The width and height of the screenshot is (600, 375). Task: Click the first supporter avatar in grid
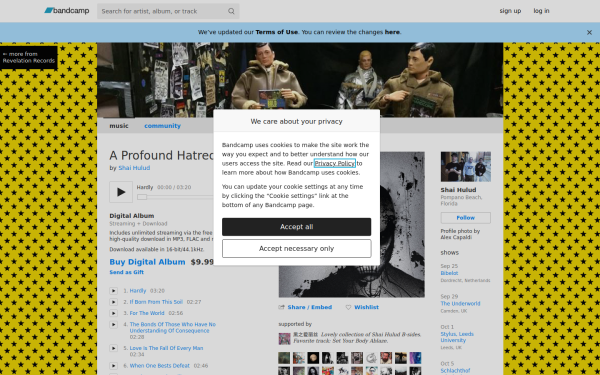pos(284,358)
